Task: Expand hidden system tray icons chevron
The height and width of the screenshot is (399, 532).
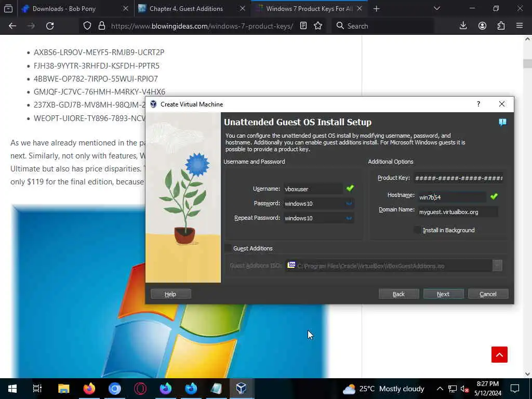Action: [440, 389]
